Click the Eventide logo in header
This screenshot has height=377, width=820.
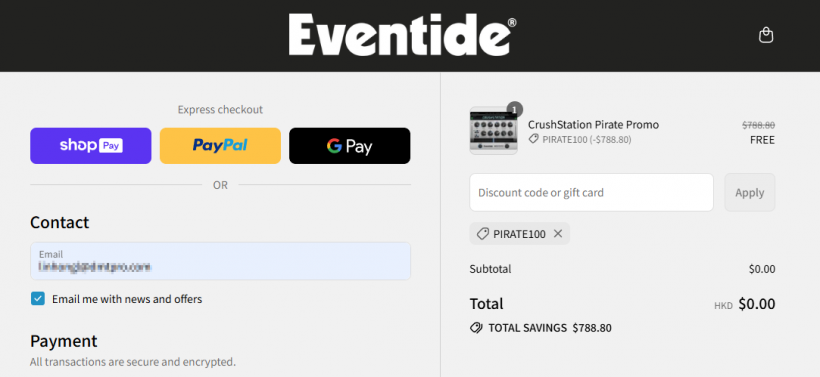403,35
